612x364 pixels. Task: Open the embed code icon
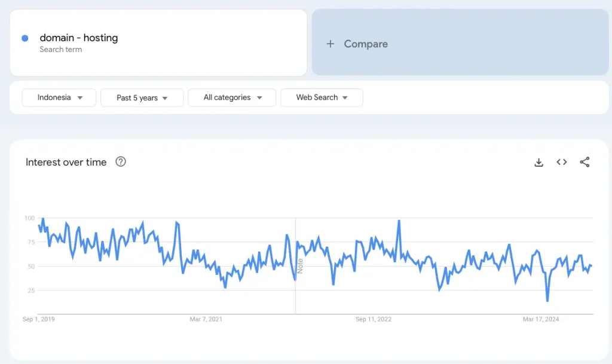(x=562, y=162)
